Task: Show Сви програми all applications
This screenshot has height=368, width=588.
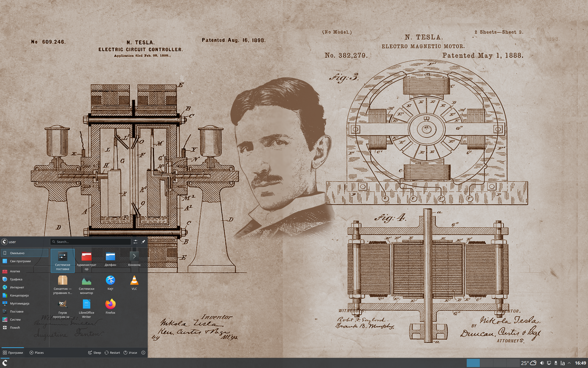Action: click(25, 261)
